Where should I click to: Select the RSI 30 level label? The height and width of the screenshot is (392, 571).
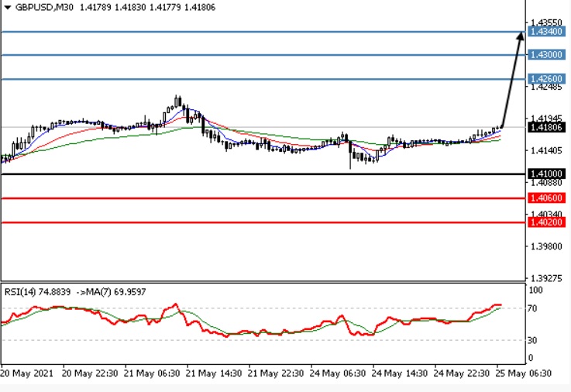pyautogui.click(x=532, y=340)
